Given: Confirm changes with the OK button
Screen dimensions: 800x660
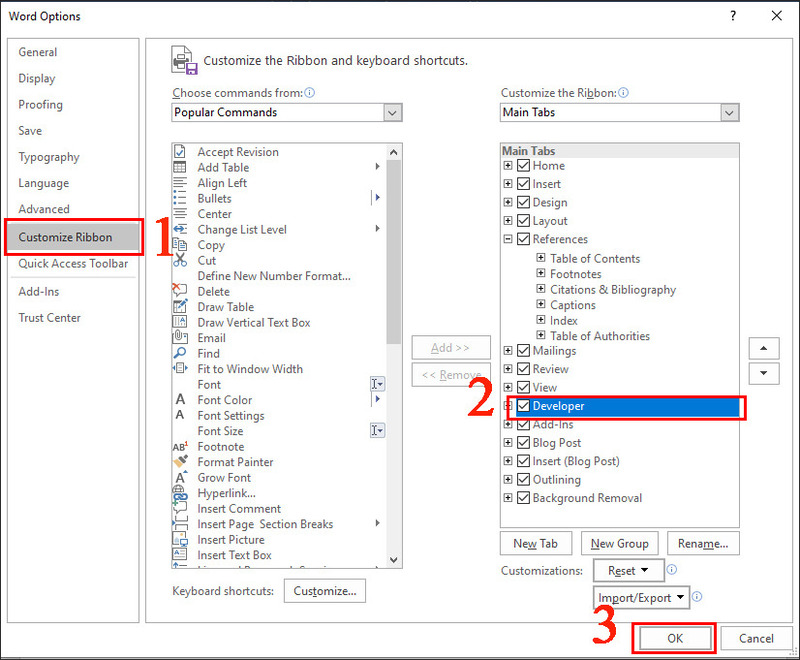Looking at the screenshot, I should click(x=673, y=638).
